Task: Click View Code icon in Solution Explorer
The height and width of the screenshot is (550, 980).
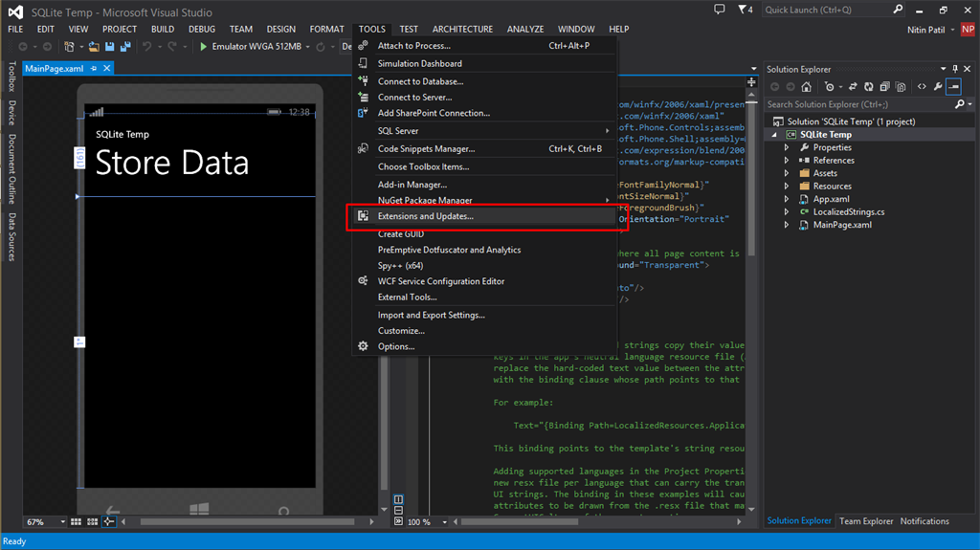Action: click(x=922, y=86)
